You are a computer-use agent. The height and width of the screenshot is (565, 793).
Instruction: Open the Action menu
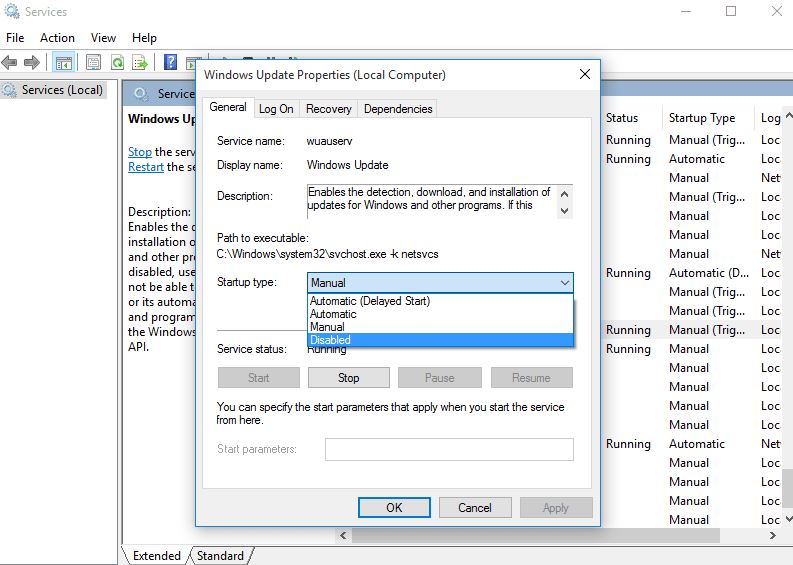(x=57, y=38)
